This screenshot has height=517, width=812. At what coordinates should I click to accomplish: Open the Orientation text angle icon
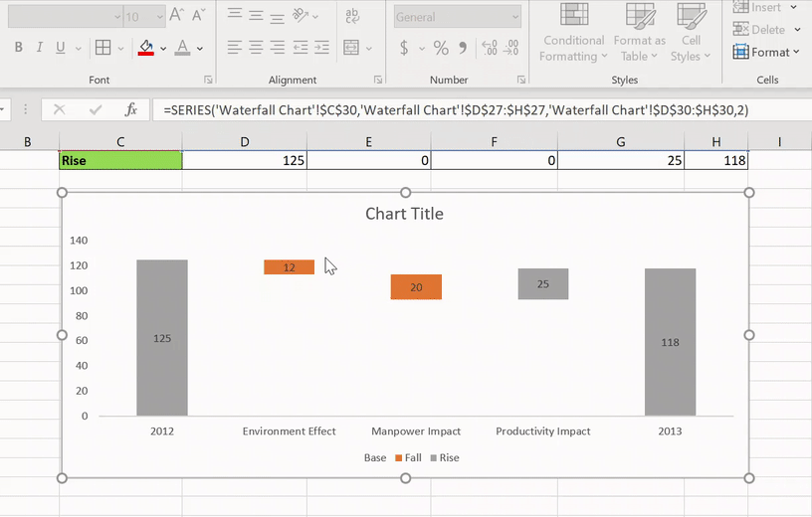pyautogui.click(x=301, y=15)
